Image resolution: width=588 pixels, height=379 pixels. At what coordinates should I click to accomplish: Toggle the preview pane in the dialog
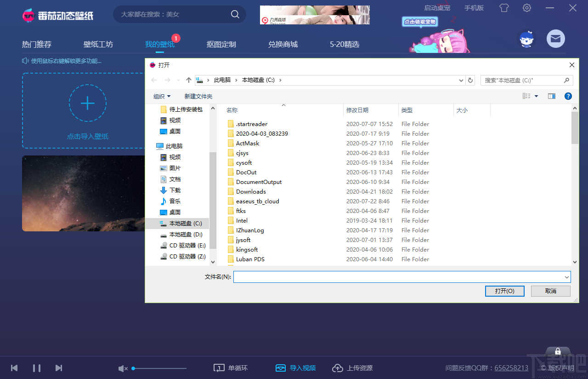pos(552,96)
